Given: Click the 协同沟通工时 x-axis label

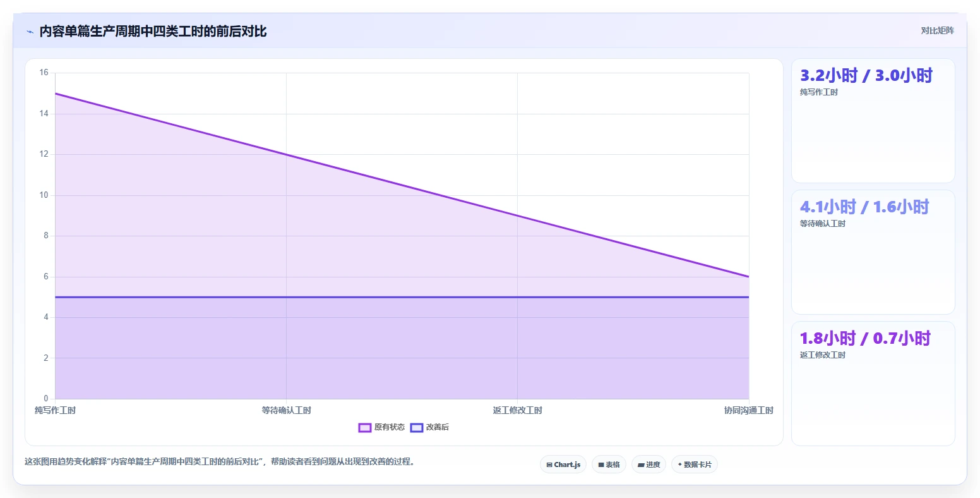Looking at the screenshot, I should 749,411.
